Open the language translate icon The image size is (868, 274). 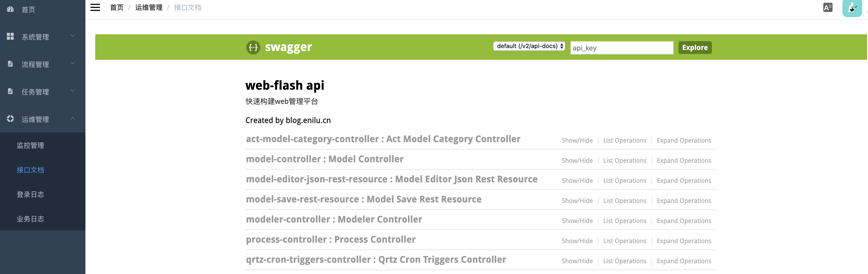coord(827,7)
